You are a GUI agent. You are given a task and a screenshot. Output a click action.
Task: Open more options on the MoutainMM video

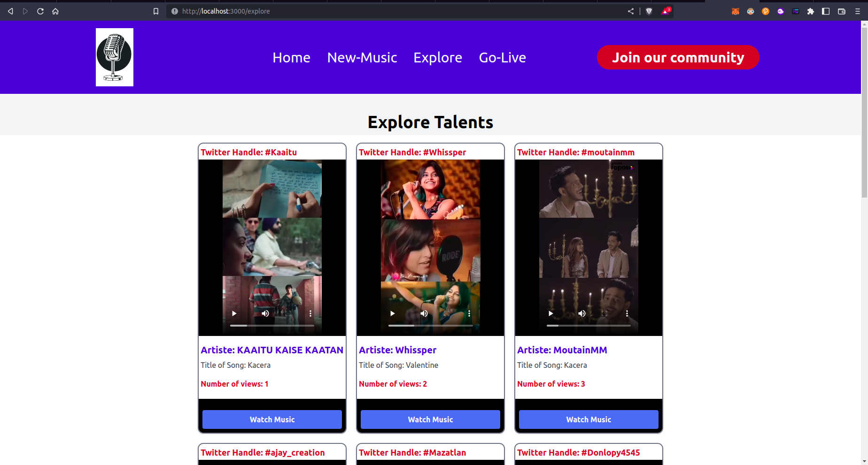coord(627,313)
